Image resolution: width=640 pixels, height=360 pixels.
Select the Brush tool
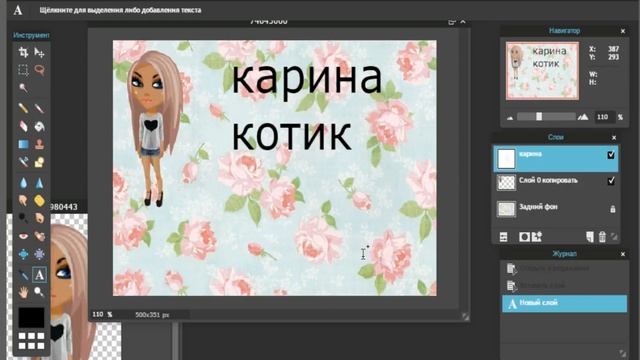[40, 108]
